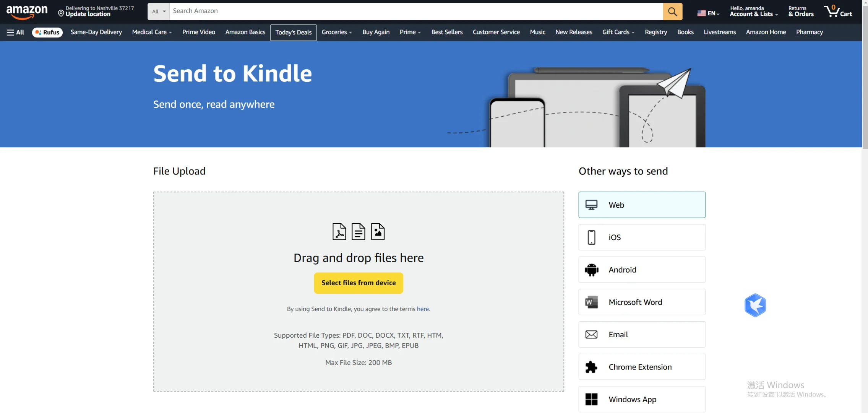Click the text document file icon
This screenshot has width=868, height=413.
pyautogui.click(x=358, y=232)
